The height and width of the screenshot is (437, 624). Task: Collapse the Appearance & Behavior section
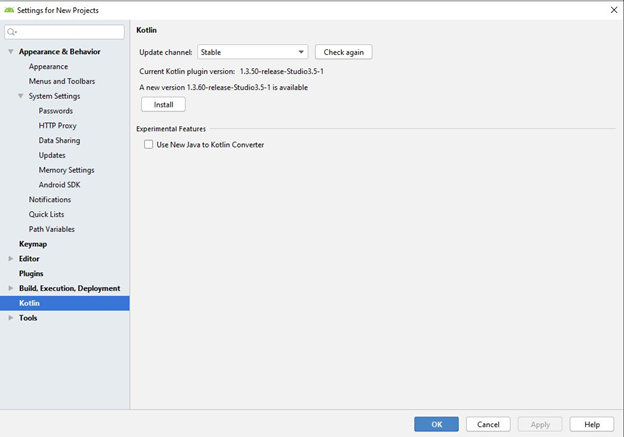pos(11,52)
